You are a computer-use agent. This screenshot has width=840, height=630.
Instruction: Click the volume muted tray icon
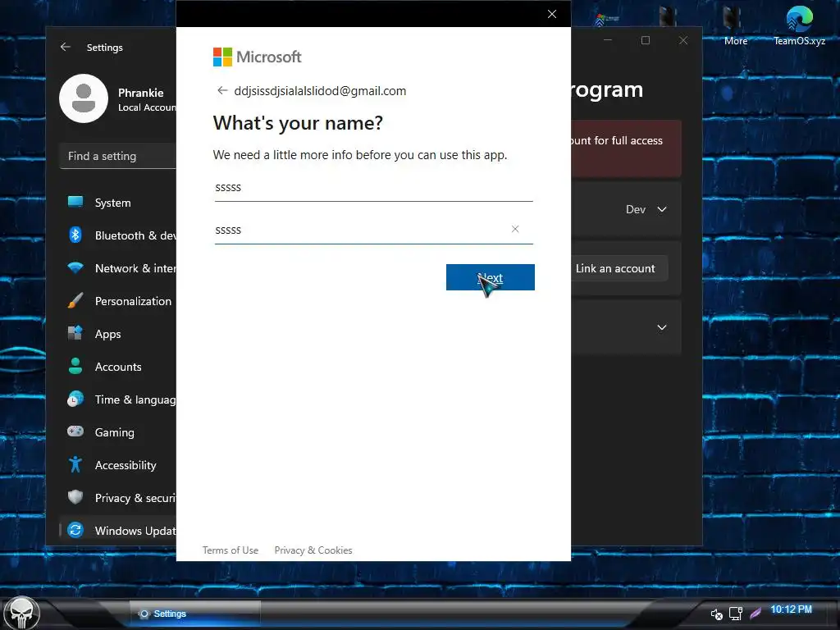[x=716, y=614]
